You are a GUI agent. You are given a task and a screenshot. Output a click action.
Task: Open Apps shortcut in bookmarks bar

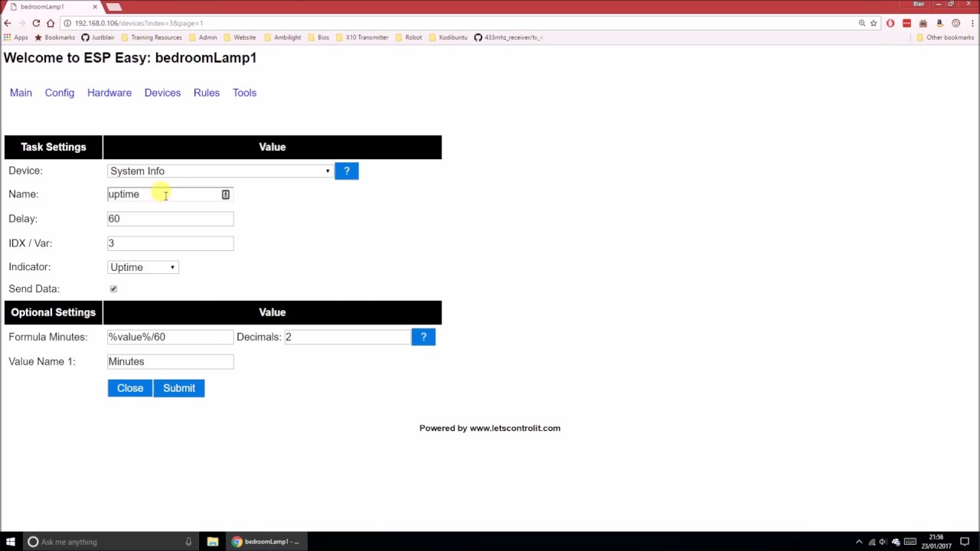point(16,37)
